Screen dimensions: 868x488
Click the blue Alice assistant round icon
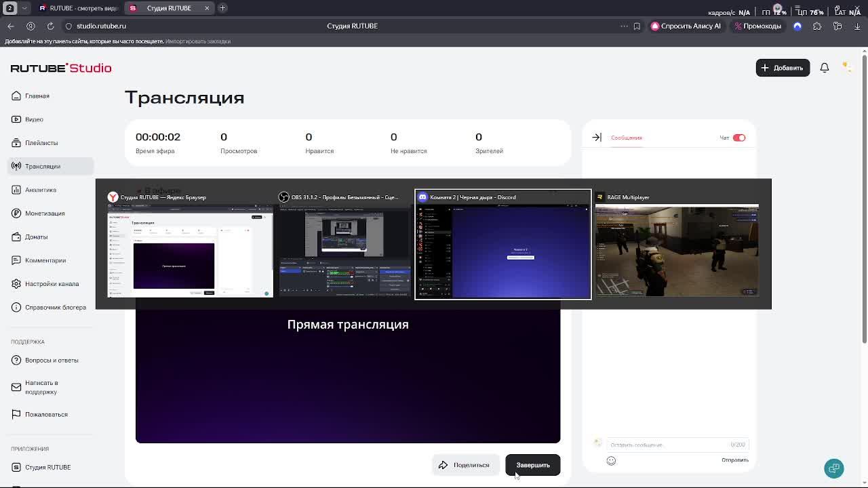pyautogui.click(x=797, y=26)
